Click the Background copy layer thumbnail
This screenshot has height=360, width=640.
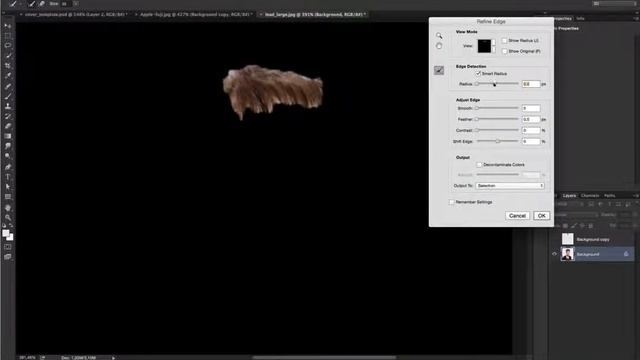pos(567,239)
